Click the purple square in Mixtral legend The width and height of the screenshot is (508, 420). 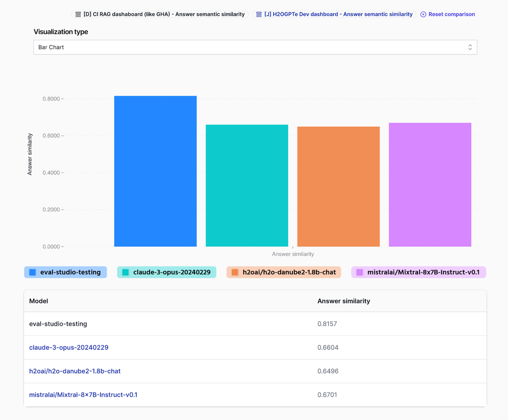tap(360, 272)
